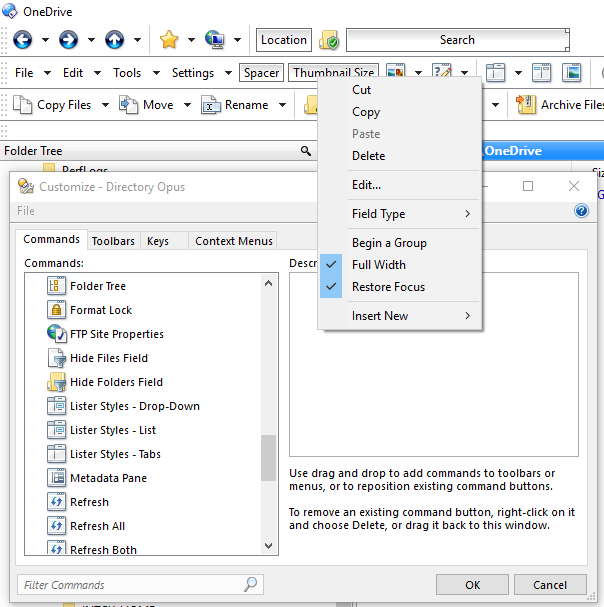
Task: Open the Back button history dropdown arrow
Action: coord(45,40)
